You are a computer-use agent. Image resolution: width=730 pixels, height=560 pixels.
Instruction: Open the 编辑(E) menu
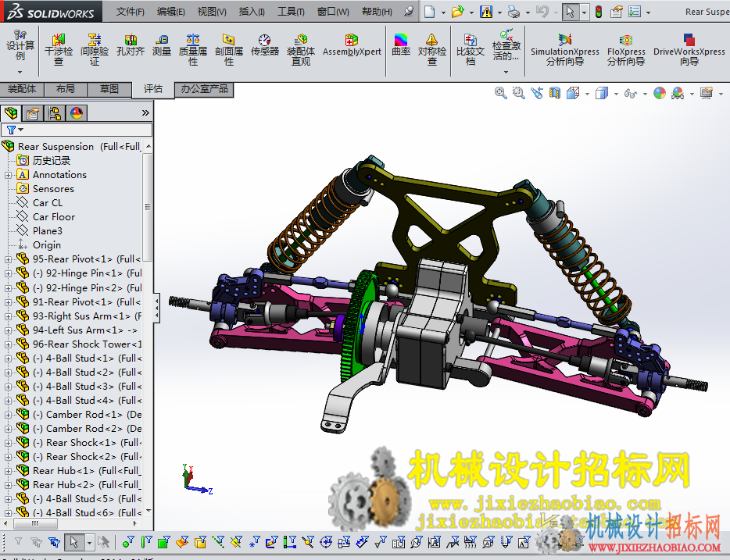coord(171,12)
